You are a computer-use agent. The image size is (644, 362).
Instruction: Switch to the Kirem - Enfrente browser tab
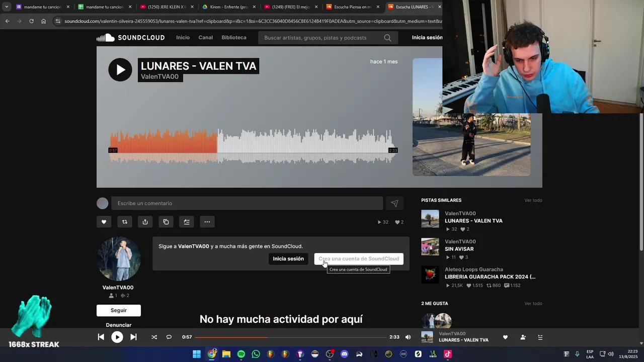tap(229, 7)
